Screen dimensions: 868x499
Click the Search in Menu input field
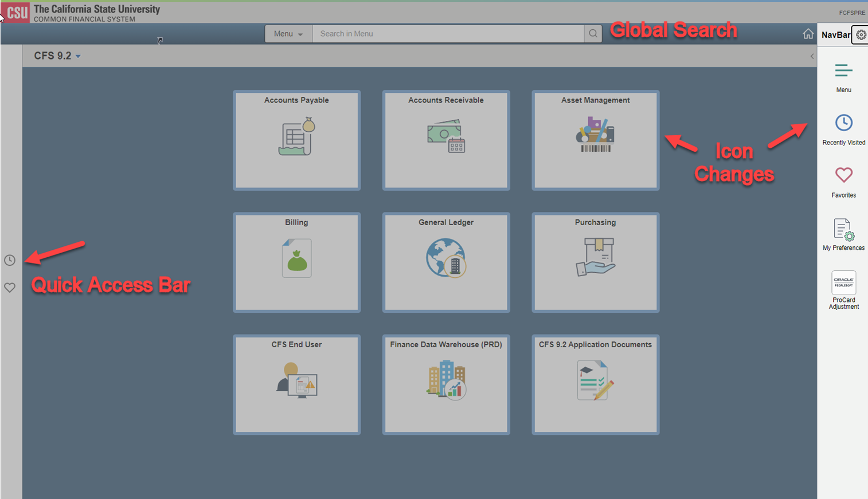click(x=447, y=33)
